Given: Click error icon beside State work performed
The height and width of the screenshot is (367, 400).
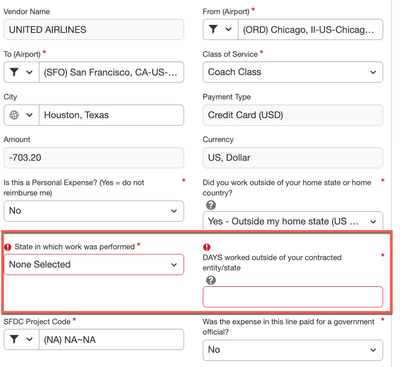Looking at the screenshot, I should point(8,247).
